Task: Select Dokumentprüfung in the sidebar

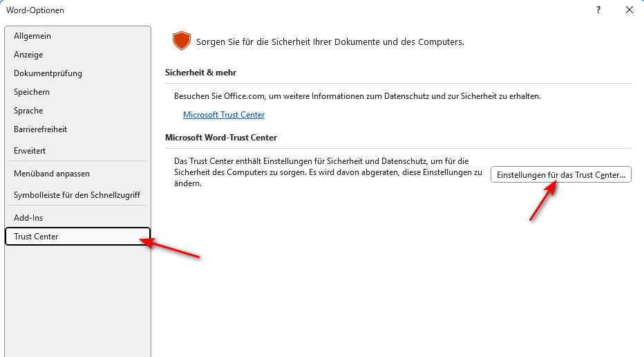Action: (x=48, y=73)
